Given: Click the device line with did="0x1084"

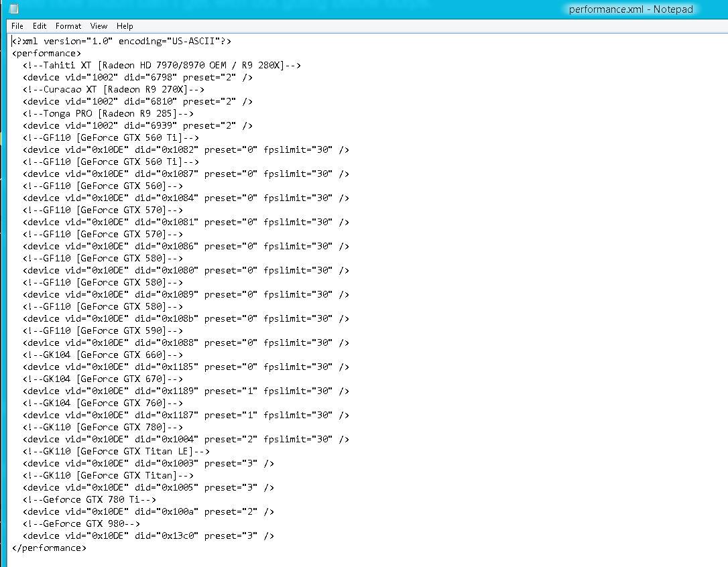Looking at the screenshot, I should 186,198.
